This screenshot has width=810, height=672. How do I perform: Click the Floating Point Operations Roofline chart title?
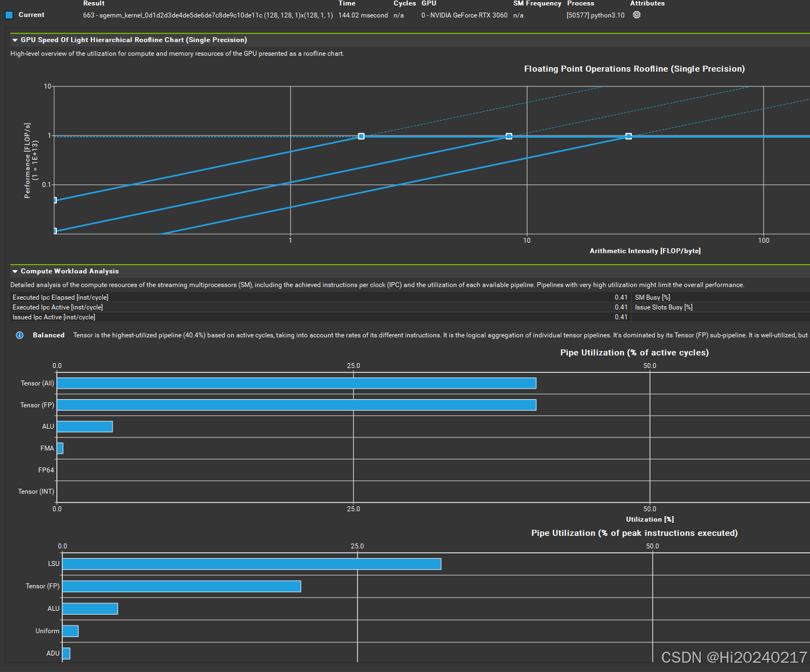coord(634,69)
